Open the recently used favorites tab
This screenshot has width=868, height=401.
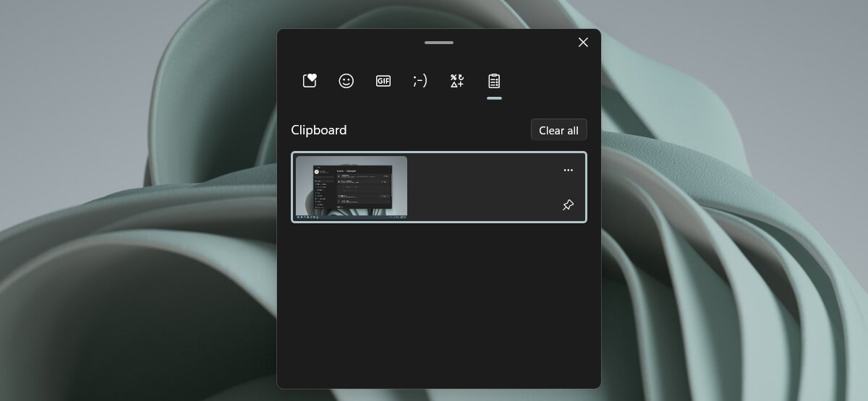pyautogui.click(x=310, y=81)
